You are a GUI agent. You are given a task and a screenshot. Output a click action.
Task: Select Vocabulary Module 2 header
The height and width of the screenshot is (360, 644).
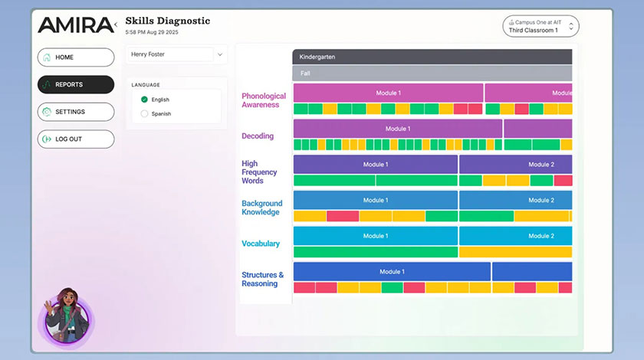coord(515,236)
